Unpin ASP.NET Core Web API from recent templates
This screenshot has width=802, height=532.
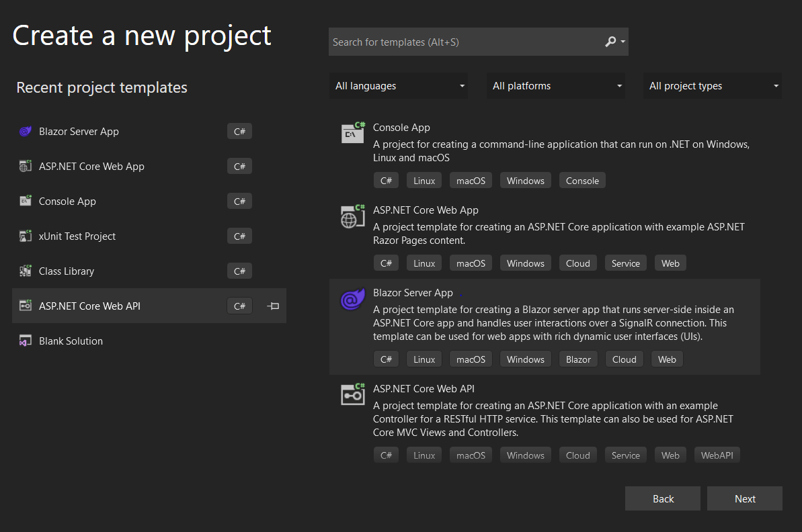click(x=272, y=306)
